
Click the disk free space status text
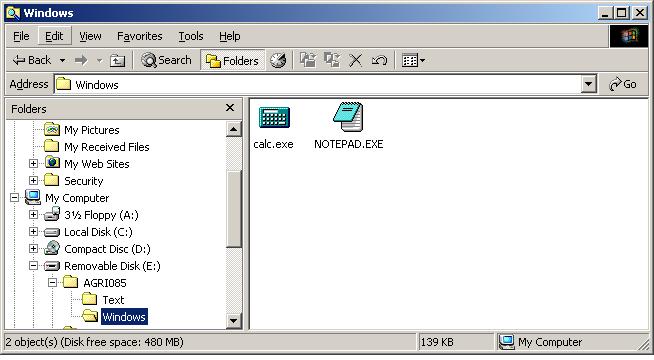pos(122,342)
